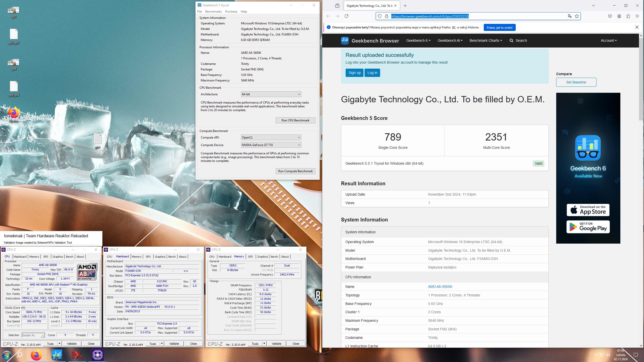
Task: Reload the Geekbench results page
Action: tap(346, 16)
